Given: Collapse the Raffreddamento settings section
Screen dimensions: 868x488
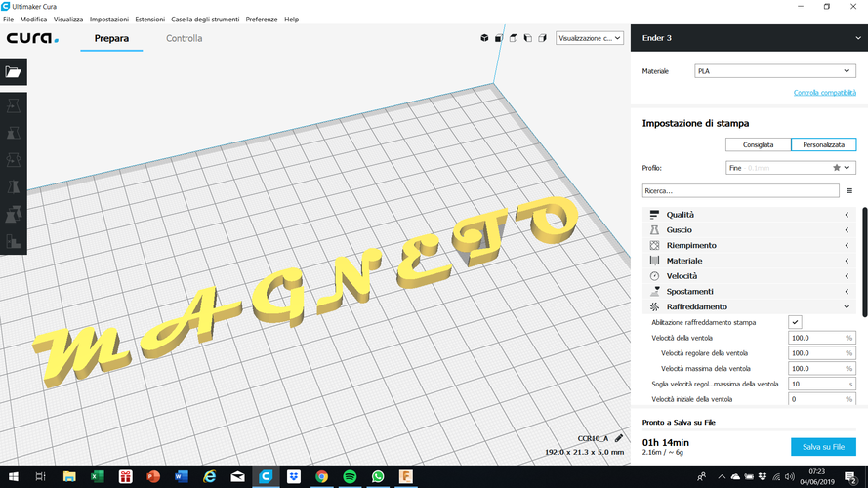Looking at the screenshot, I should [749, 306].
